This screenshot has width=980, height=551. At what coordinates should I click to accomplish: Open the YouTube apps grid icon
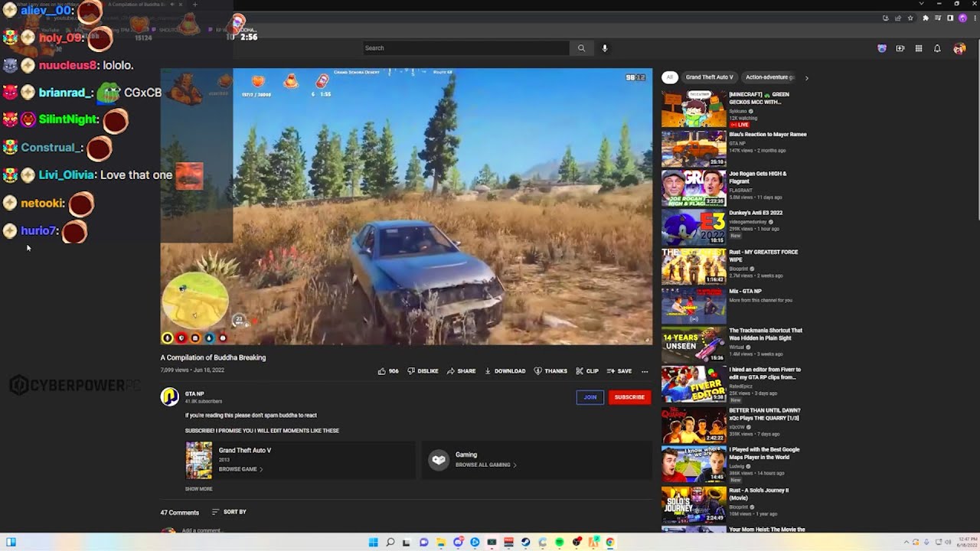tap(919, 49)
